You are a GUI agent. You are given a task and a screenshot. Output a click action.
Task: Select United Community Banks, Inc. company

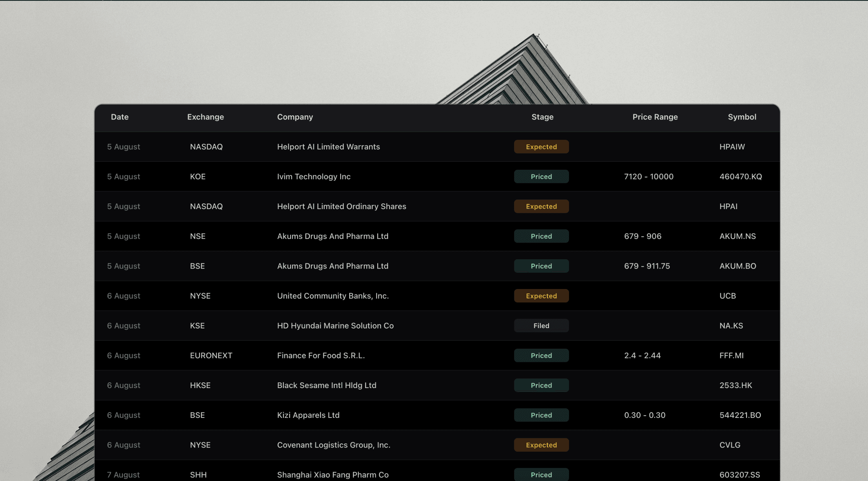point(332,296)
